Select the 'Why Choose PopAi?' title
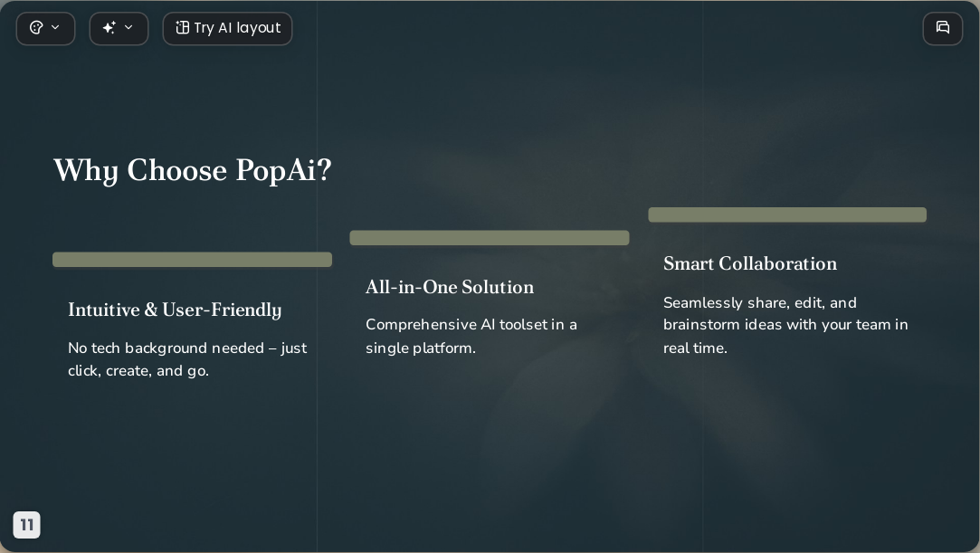Viewport: 980px width, 553px height. click(x=193, y=170)
